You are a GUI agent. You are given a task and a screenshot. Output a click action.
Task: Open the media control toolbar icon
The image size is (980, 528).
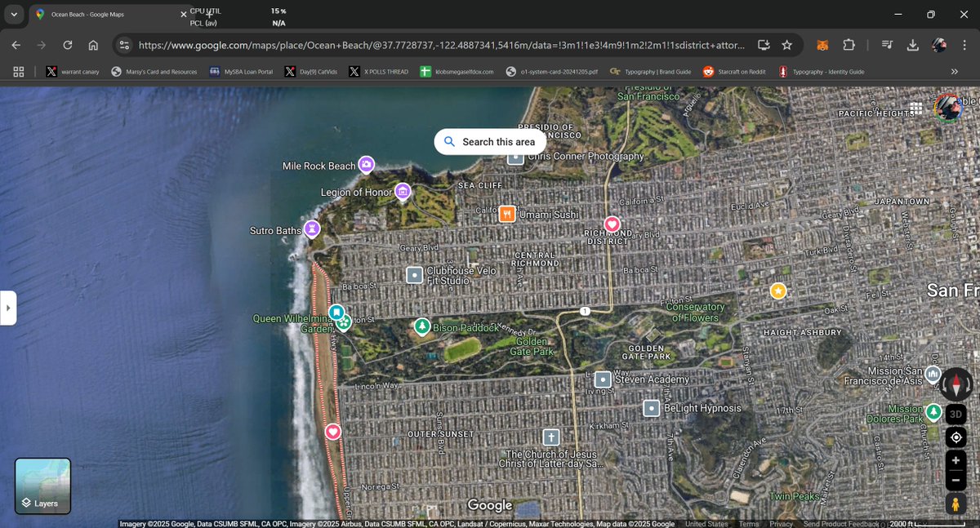888,45
